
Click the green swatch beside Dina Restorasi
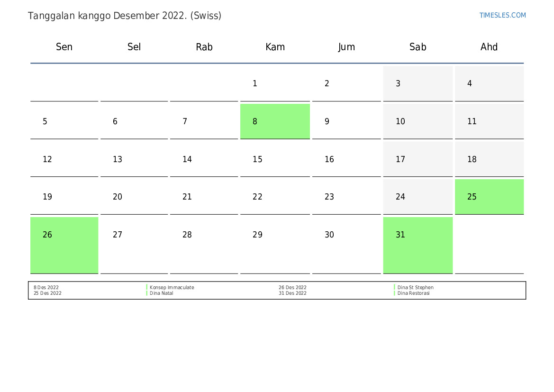[x=394, y=293]
